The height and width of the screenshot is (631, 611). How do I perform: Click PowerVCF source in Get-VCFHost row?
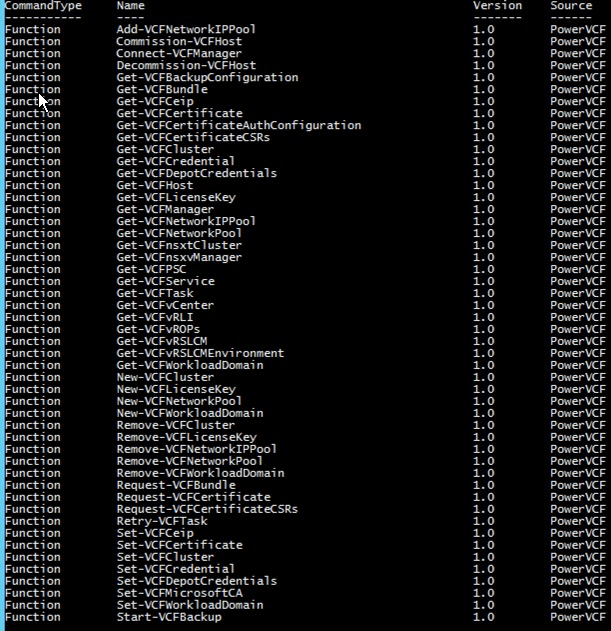577,185
